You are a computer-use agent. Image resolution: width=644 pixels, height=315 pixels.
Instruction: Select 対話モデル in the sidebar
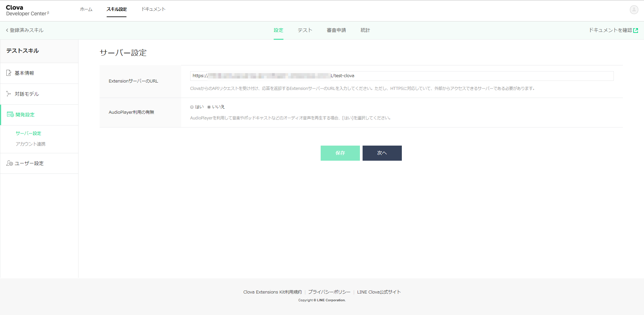point(39,94)
